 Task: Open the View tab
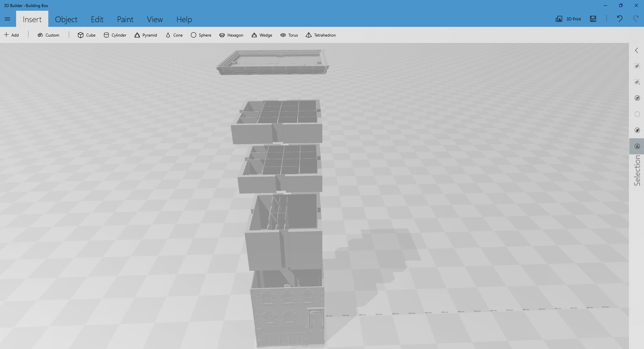(x=155, y=19)
